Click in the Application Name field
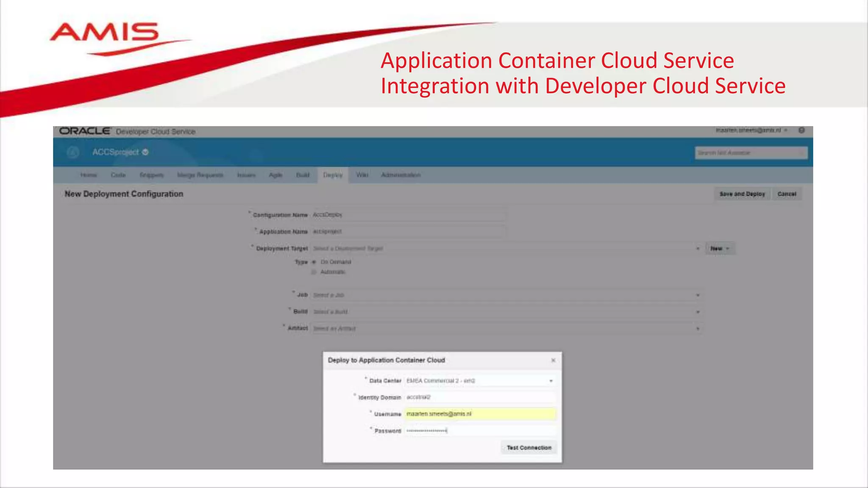Viewport: 868px width, 488px height. point(408,232)
